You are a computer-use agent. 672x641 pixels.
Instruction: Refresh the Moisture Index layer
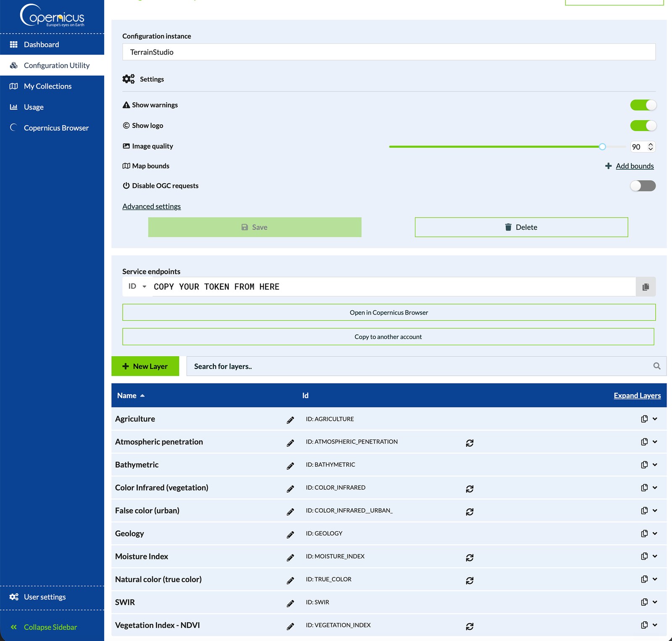click(x=470, y=557)
